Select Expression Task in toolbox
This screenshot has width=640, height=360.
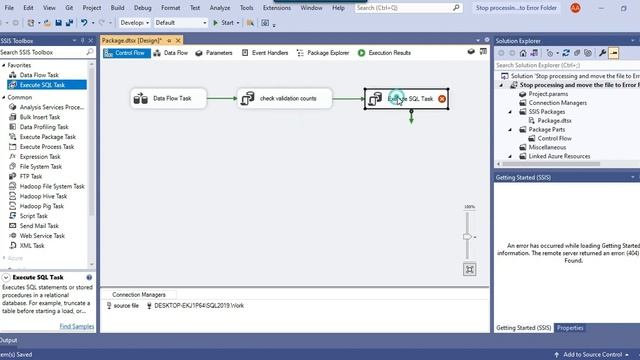coord(40,157)
